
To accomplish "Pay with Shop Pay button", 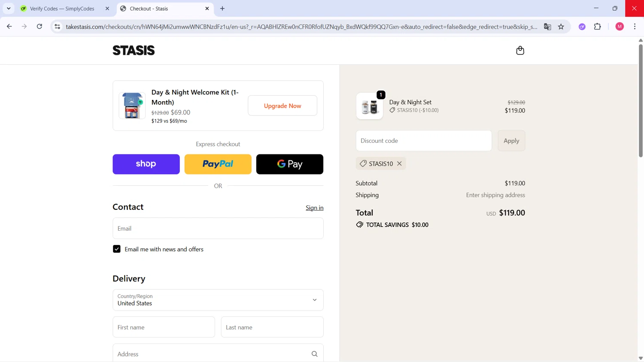I will (x=146, y=164).
